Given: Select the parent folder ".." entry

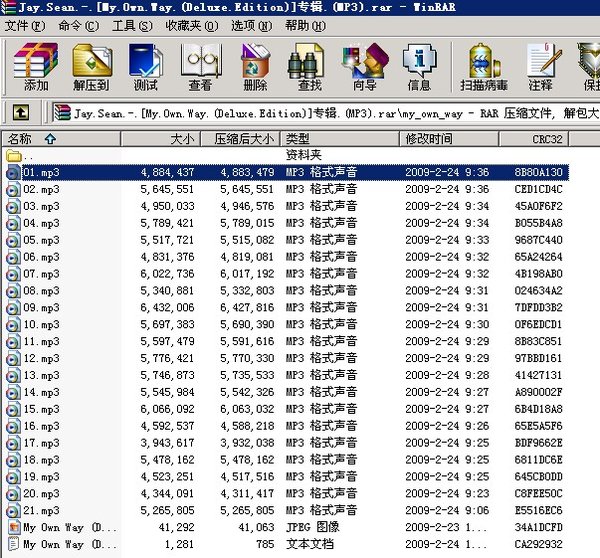Looking at the screenshot, I should [x=19, y=155].
